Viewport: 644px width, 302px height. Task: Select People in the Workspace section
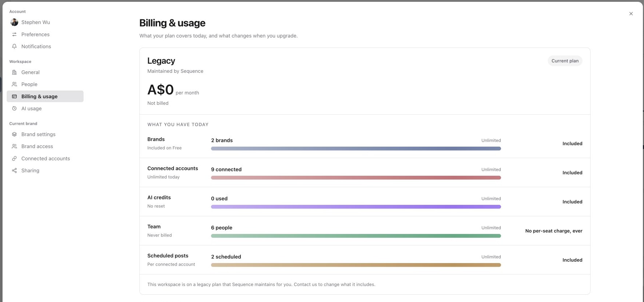[x=45, y=84]
